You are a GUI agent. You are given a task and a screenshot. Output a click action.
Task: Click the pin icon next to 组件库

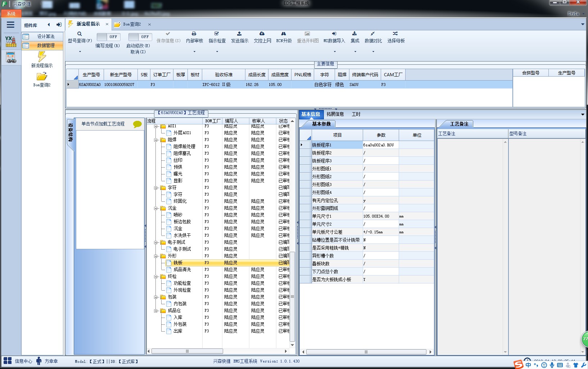(59, 25)
